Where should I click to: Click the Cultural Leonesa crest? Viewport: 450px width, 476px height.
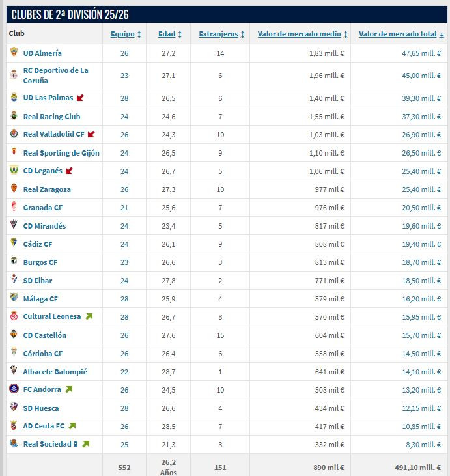pyautogui.click(x=14, y=316)
